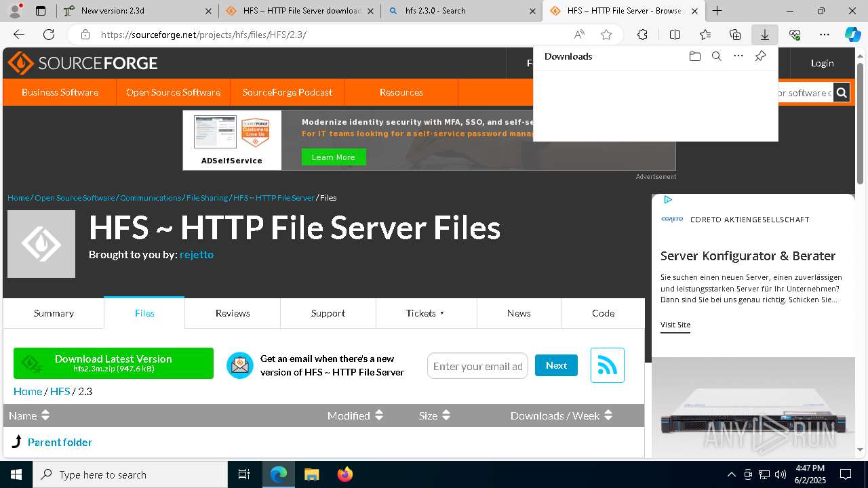Switch to the Code tab

[x=603, y=313]
